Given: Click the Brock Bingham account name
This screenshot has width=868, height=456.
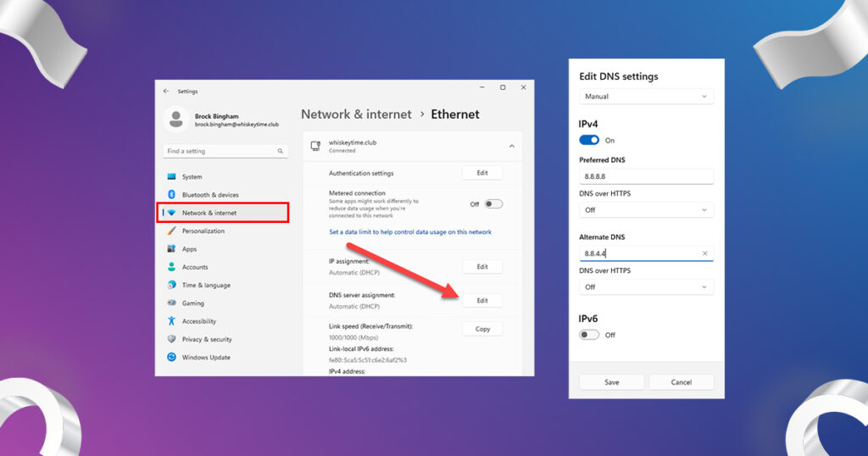Looking at the screenshot, I should (x=216, y=116).
